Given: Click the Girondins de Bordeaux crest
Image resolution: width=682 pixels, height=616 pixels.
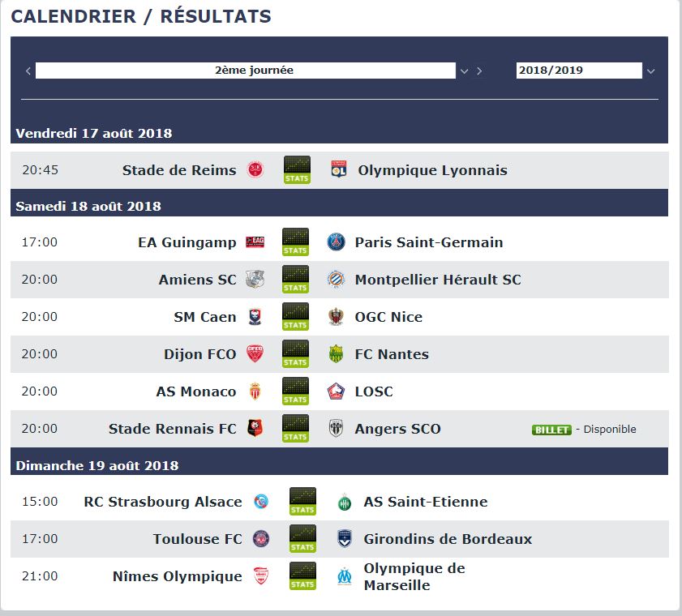Looking at the screenshot, I should pyautogui.click(x=345, y=539).
